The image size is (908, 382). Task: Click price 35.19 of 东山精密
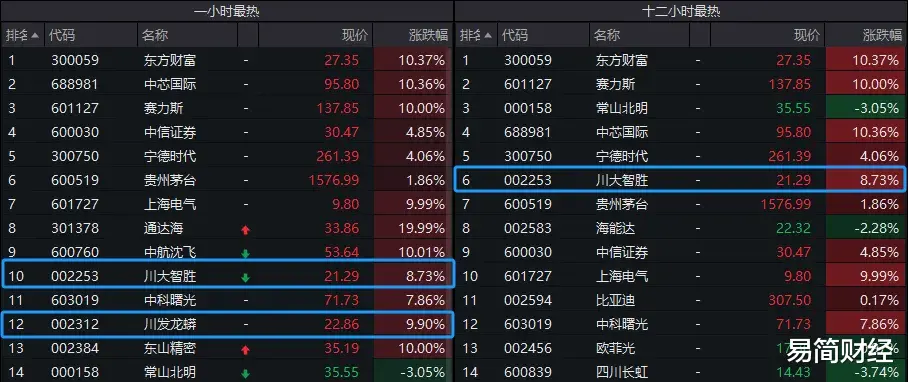[x=342, y=348]
